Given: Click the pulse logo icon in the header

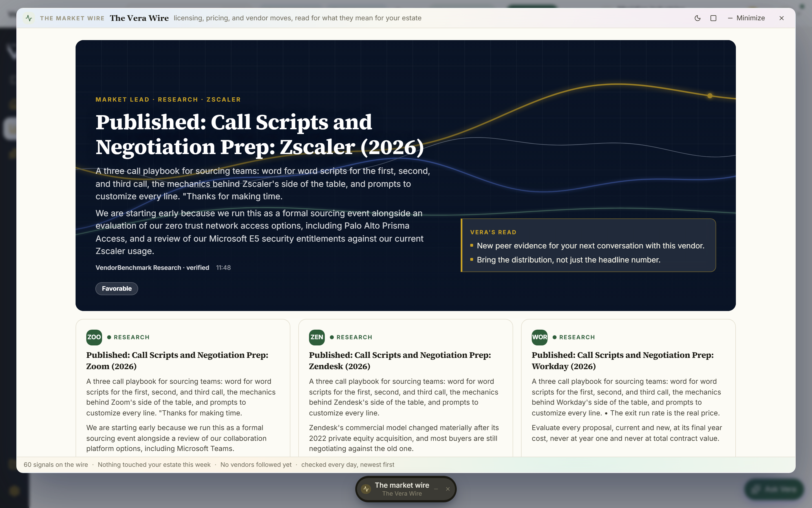Looking at the screenshot, I should [29, 18].
